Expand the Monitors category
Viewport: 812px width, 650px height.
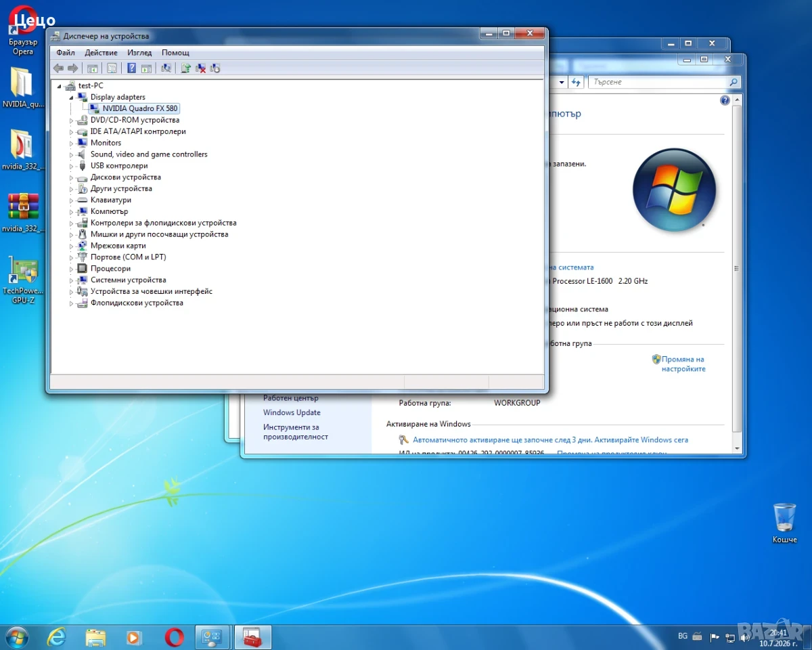tap(72, 144)
